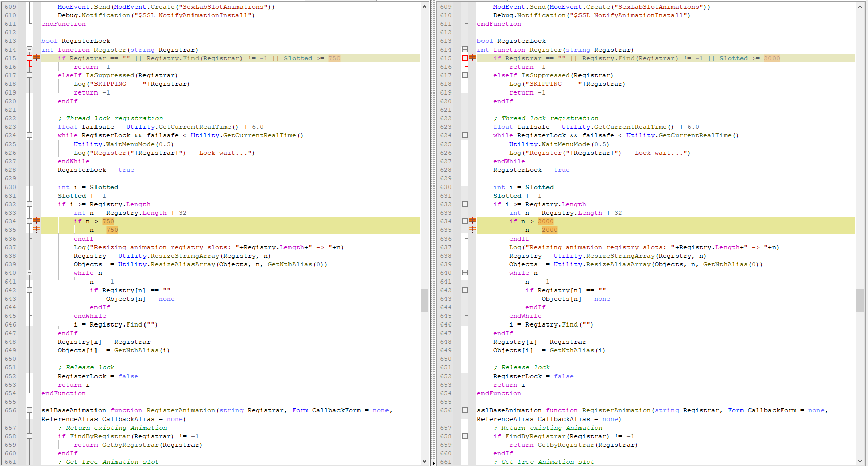
Task: Collapse the Register function fold at line 614, right pane
Action: pos(465,50)
